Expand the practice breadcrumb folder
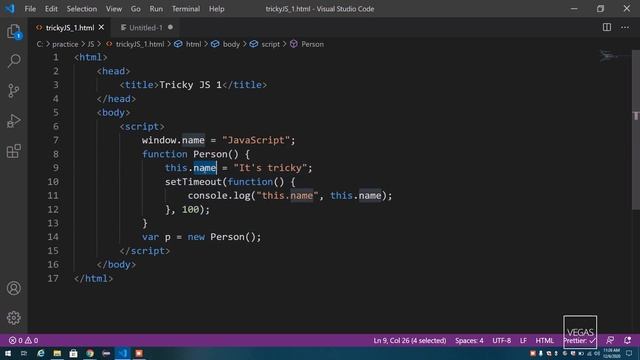Viewport: 640px width, 360px height. 65,44
